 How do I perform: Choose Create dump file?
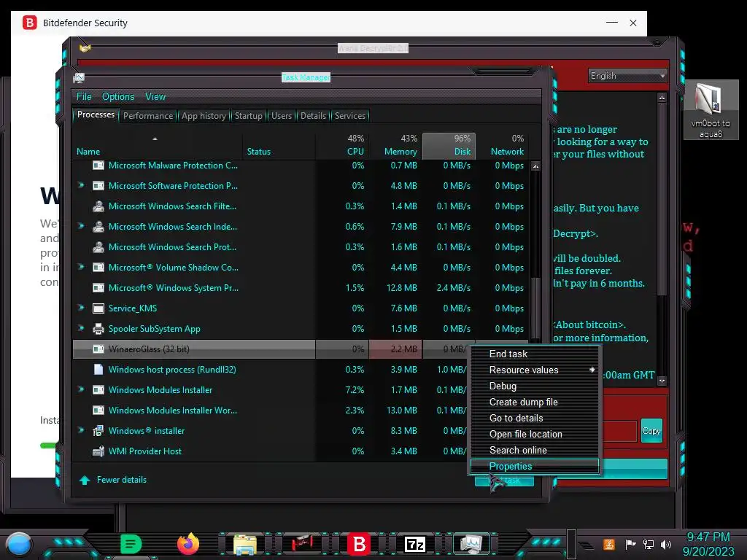click(x=535, y=402)
